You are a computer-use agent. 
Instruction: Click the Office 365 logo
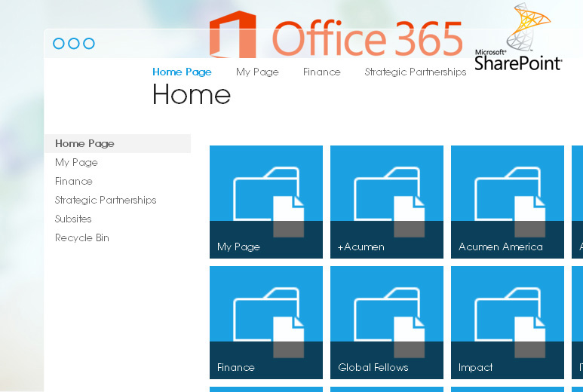[x=336, y=35]
